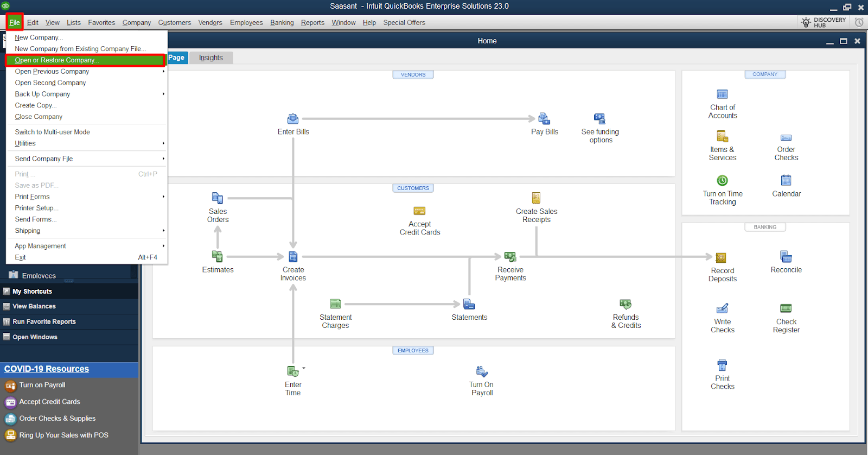Open the Check Register icon

tap(786, 308)
